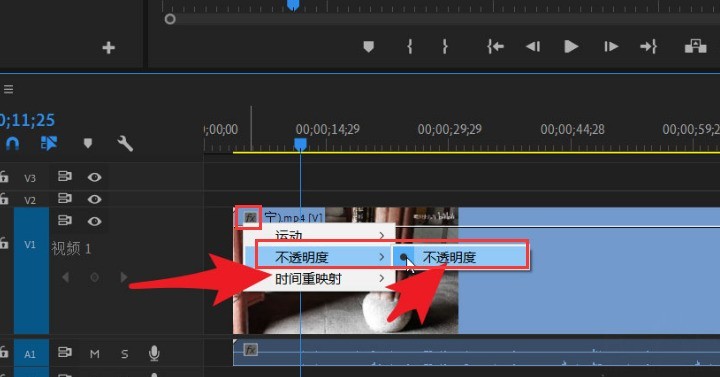Image resolution: width=720 pixels, height=377 pixels.
Task: Click the timeline playhead marker
Action: (300, 145)
